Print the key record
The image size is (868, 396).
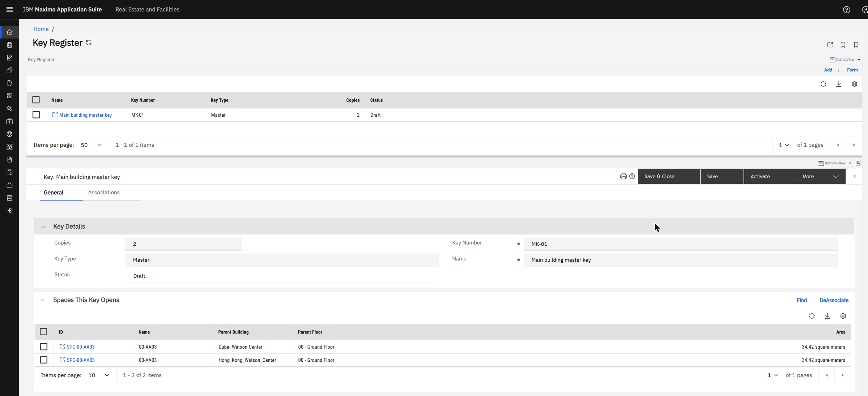(623, 177)
